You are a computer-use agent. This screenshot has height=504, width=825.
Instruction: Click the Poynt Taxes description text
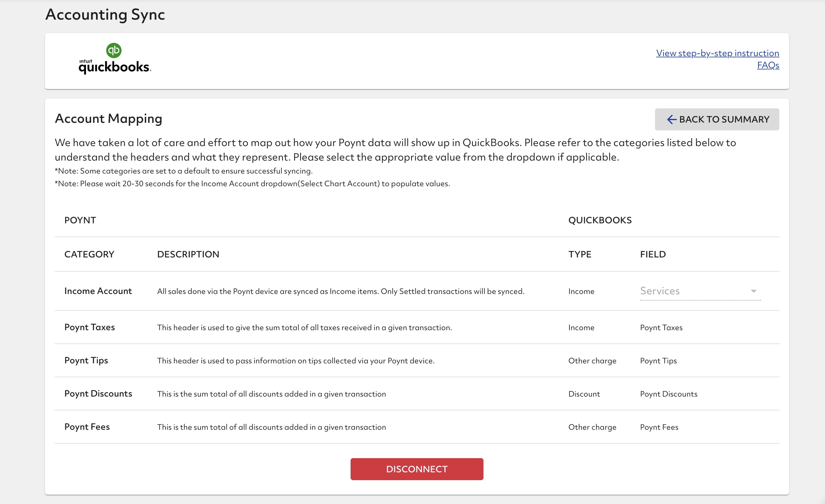304,328
